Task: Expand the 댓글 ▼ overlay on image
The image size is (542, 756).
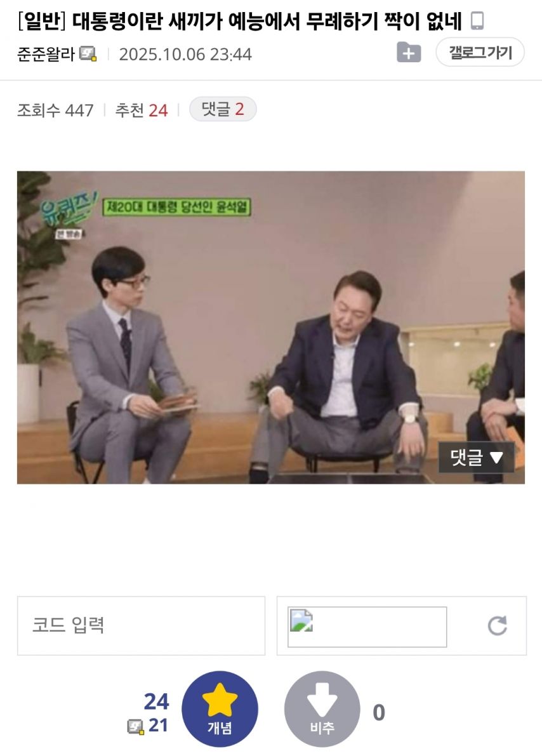Action: pos(476,457)
